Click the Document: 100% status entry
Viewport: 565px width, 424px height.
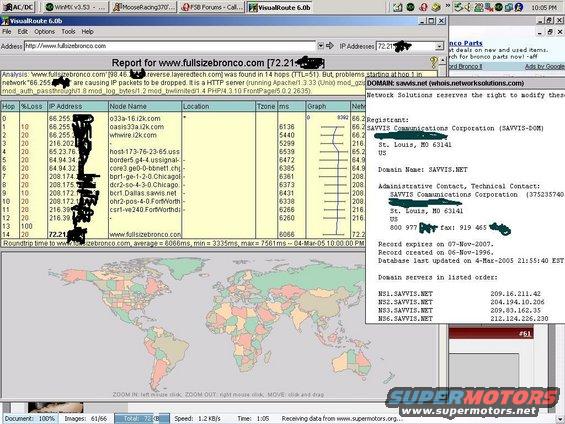click(x=30, y=419)
